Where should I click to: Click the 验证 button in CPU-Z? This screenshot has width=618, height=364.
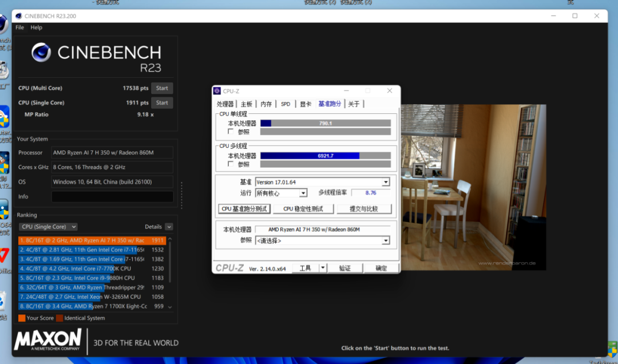pyautogui.click(x=345, y=268)
